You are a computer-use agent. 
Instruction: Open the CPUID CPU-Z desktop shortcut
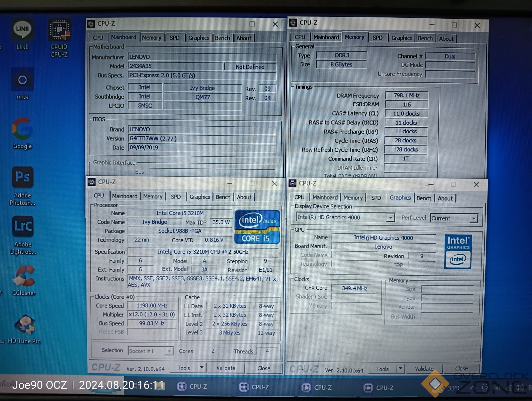coord(59,38)
